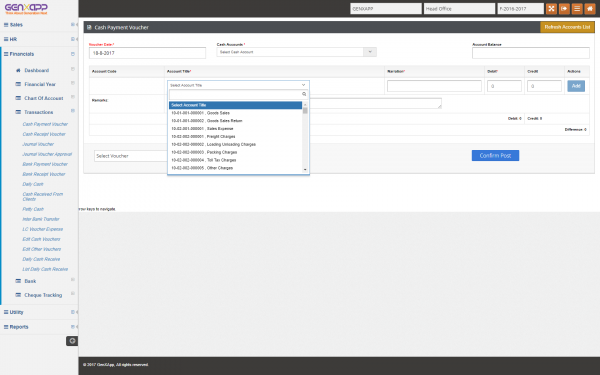Select Loading Unloading Charges option
The image size is (600, 375).
236,144
